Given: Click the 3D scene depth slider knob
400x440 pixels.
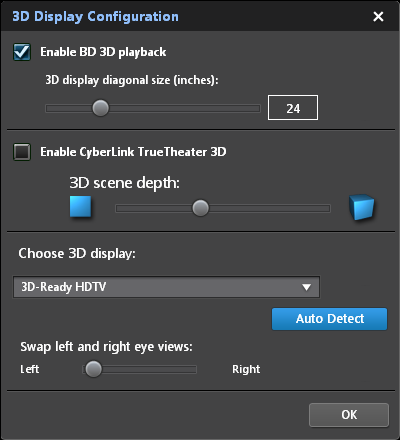Looking at the screenshot, I should (200, 208).
